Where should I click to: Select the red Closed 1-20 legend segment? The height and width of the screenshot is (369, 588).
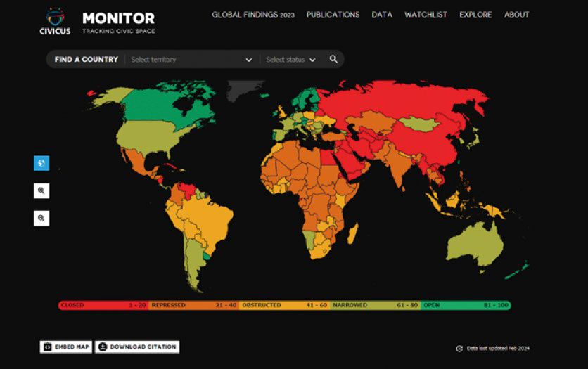pyautogui.click(x=103, y=305)
